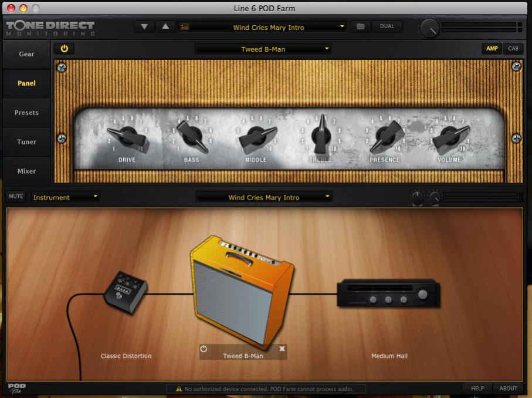The image size is (532, 398).
Task: Open the Tweed B-Man amp model dropdown
Action: [x=263, y=49]
